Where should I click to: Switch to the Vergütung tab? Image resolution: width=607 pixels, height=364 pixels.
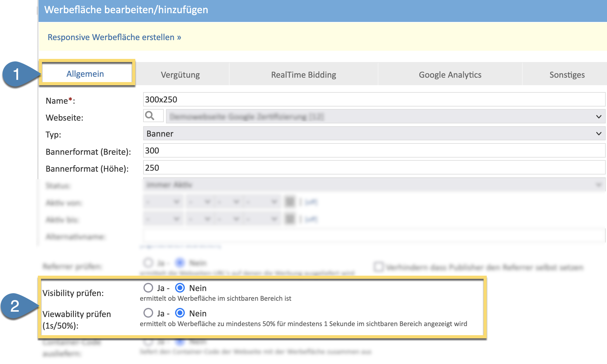pyautogui.click(x=180, y=75)
